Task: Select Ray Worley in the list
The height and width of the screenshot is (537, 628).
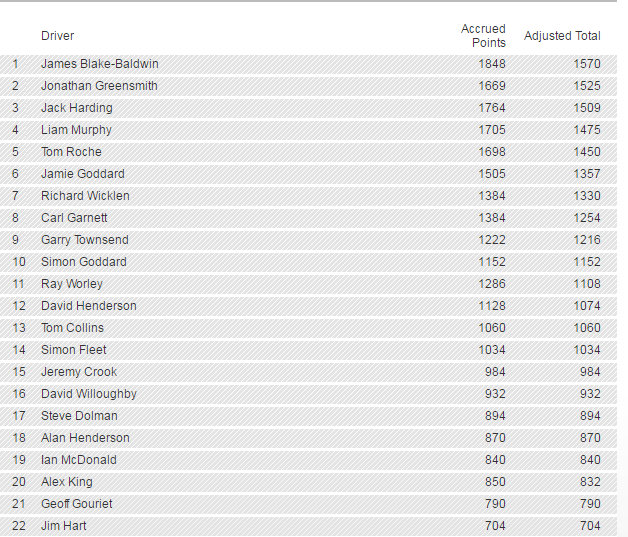Action: pos(72,284)
